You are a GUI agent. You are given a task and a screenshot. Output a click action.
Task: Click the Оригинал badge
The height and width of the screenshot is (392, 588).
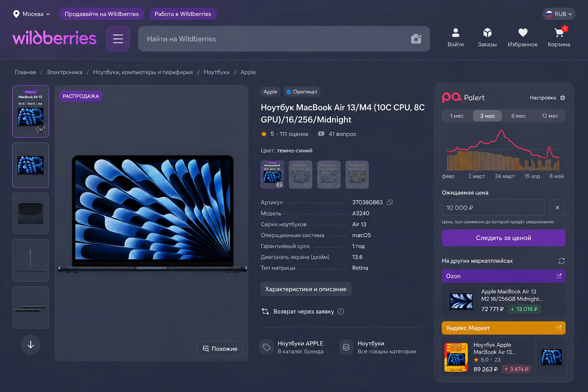tap(302, 92)
